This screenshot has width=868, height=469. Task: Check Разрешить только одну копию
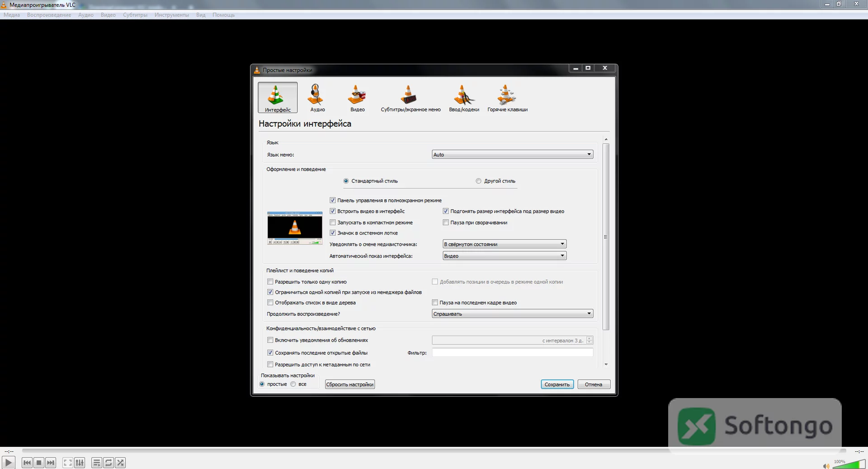click(x=270, y=281)
